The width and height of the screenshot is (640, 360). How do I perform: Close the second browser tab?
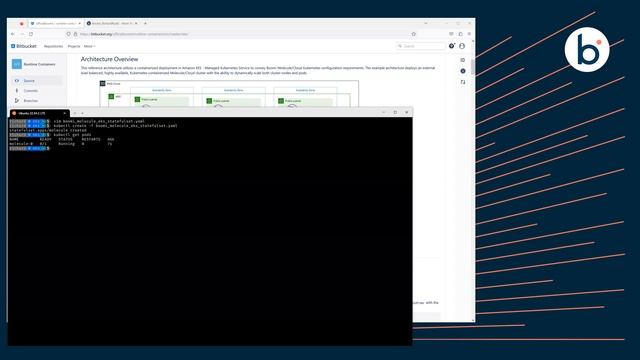pyautogui.click(x=136, y=23)
